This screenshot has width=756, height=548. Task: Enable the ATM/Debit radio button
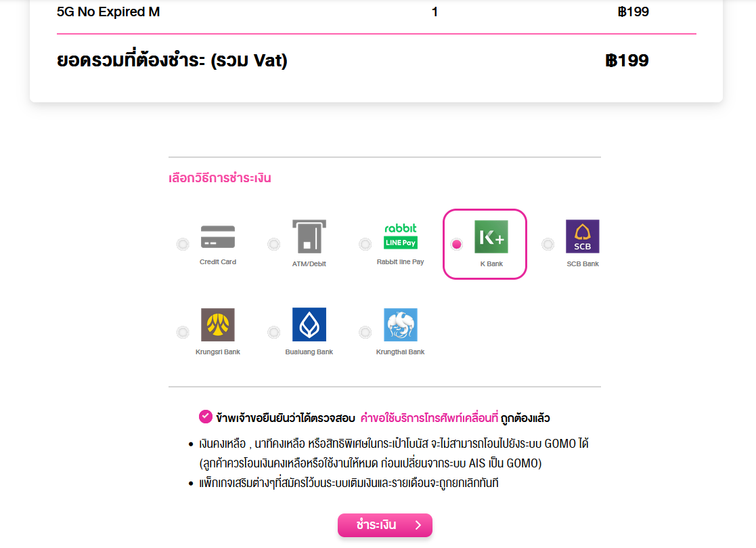[x=274, y=244]
